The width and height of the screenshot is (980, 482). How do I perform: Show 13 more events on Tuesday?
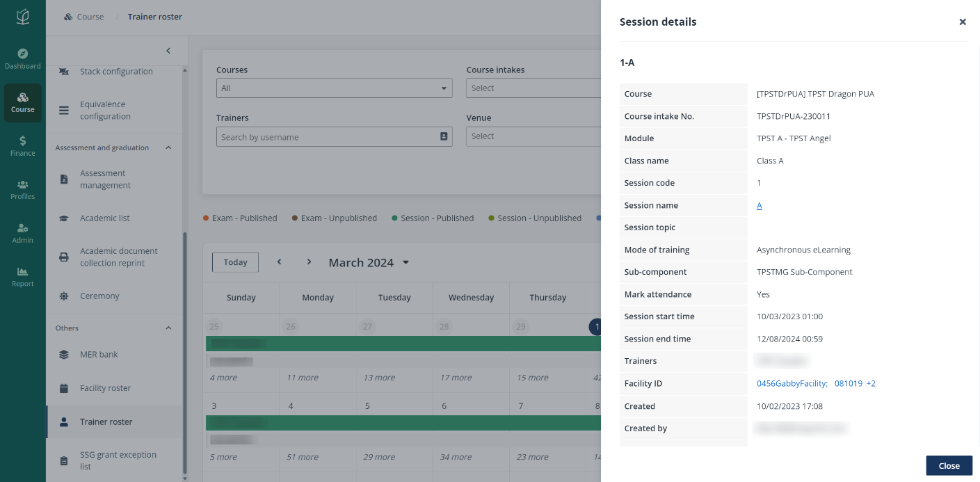tap(379, 378)
